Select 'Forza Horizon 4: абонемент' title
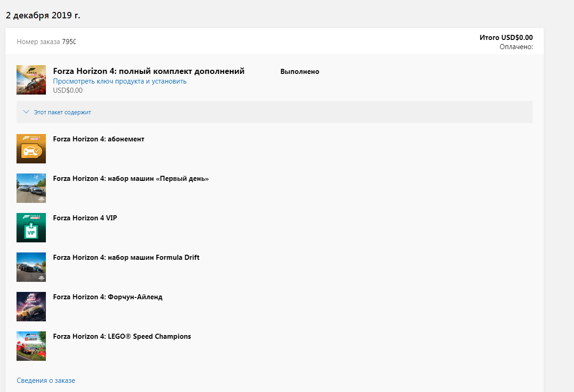 [x=99, y=139]
